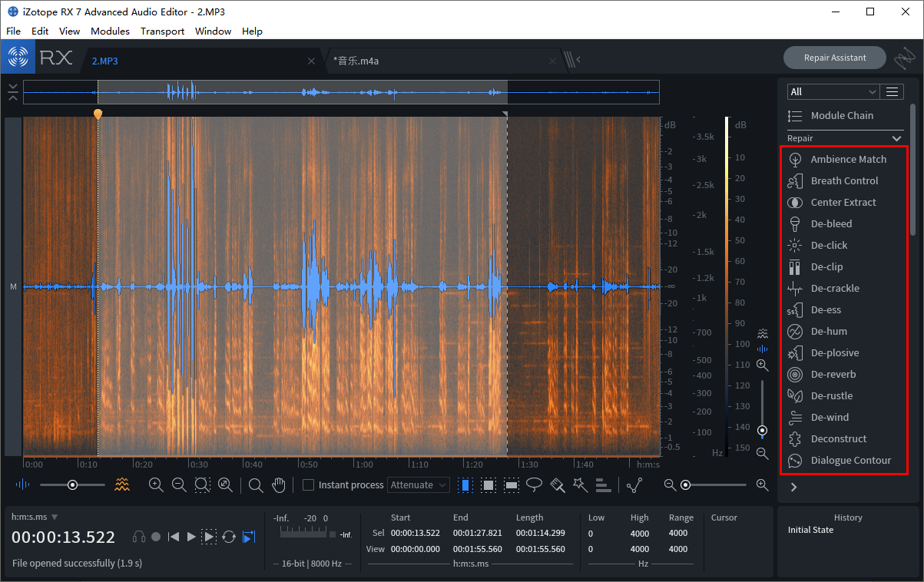Rewind to the start
This screenshot has height=582, width=924.
[174, 537]
